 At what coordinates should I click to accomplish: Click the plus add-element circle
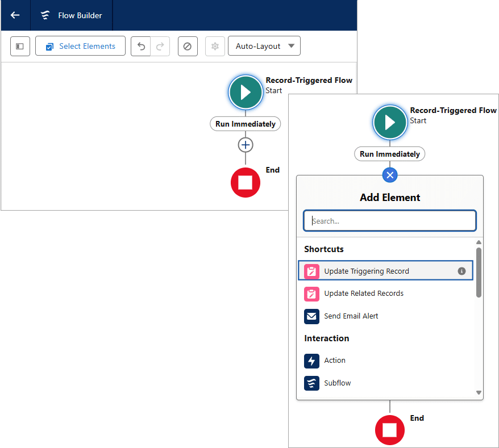(246, 145)
